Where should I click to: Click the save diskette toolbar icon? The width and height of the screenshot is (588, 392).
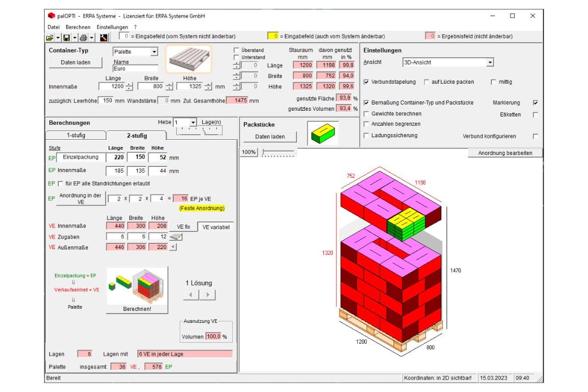[x=67, y=37]
